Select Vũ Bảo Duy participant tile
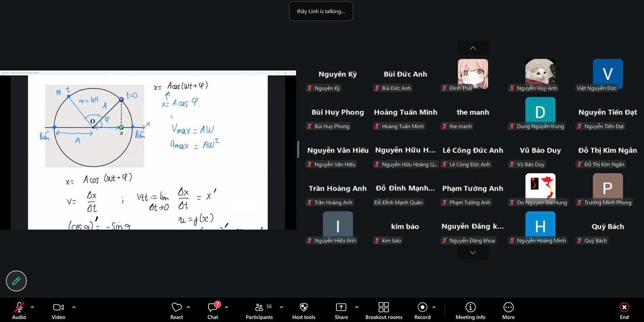Screen dimensions: 644x322 click(540, 151)
